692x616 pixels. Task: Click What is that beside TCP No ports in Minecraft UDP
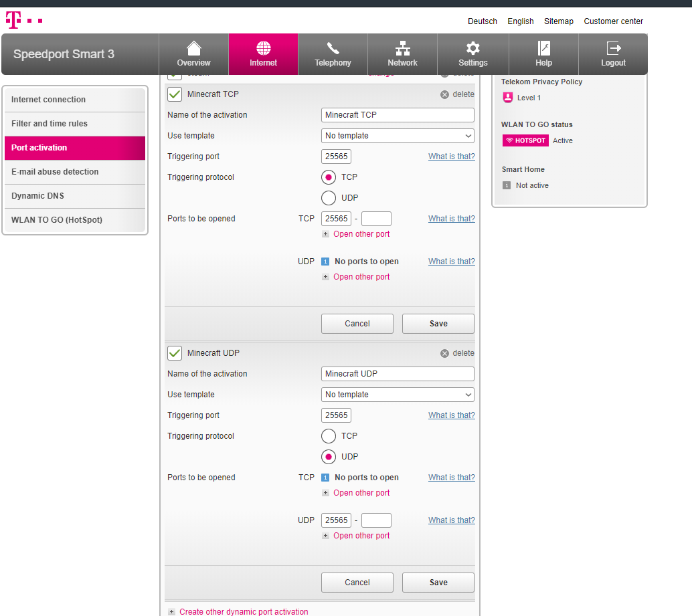(x=452, y=478)
